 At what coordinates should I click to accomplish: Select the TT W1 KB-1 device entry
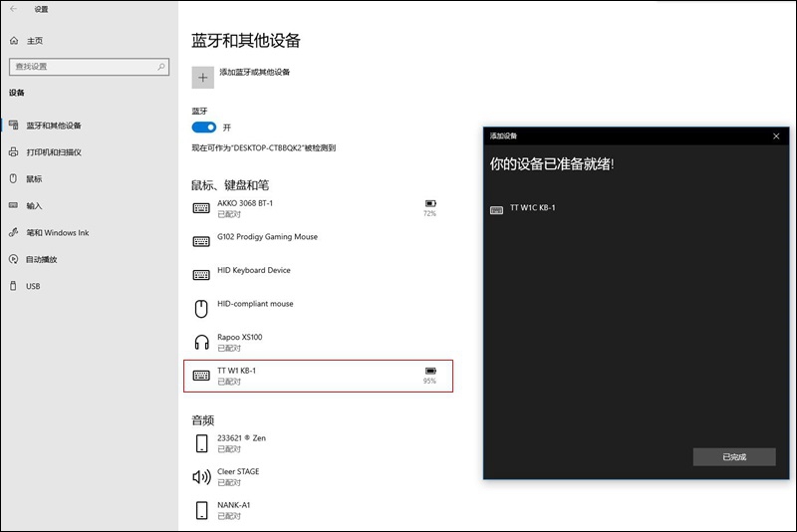318,376
